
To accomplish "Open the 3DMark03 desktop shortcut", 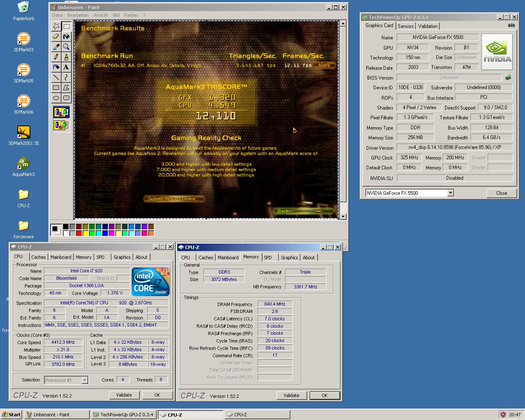I will tap(23, 42).
